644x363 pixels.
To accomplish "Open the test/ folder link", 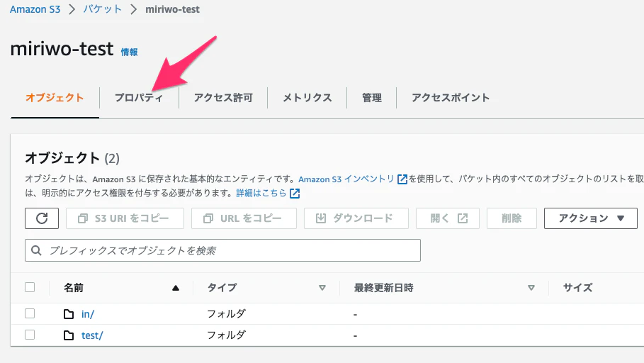I will [92, 336].
